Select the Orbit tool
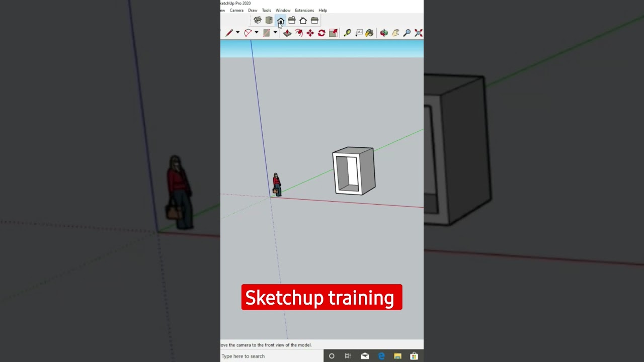 coord(384,33)
